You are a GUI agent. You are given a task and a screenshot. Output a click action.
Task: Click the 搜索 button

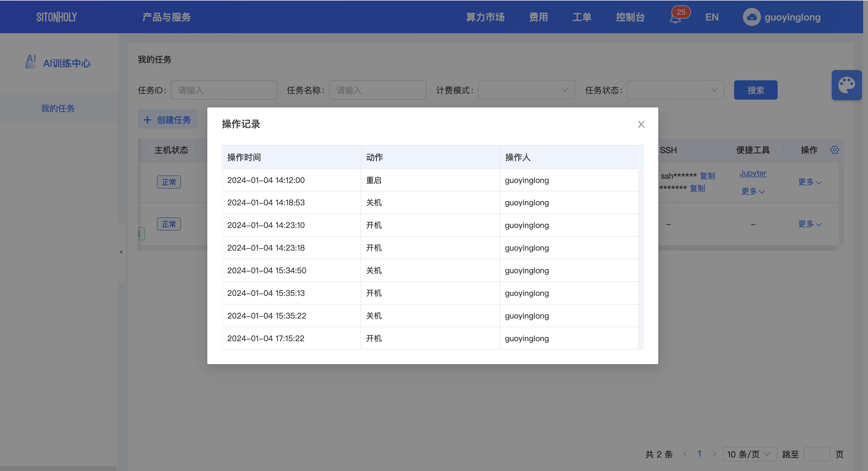(756, 90)
